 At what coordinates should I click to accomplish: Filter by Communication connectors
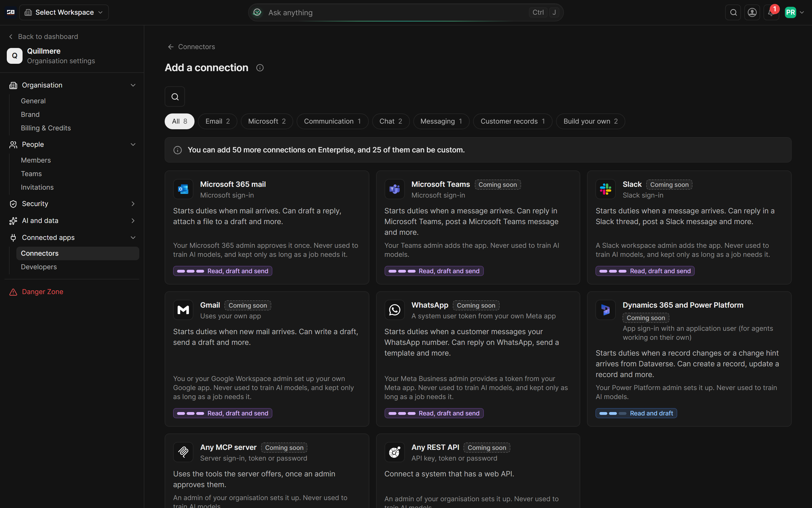pyautogui.click(x=332, y=121)
